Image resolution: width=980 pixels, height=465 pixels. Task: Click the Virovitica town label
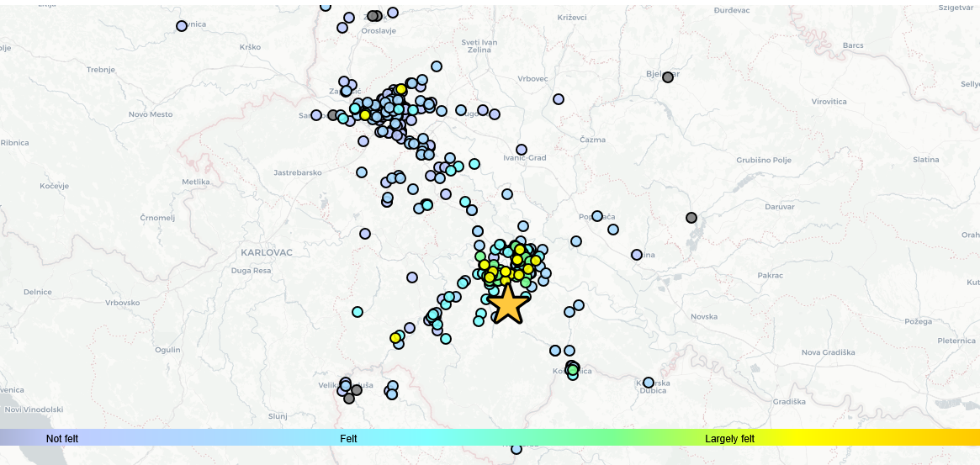[x=829, y=101]
